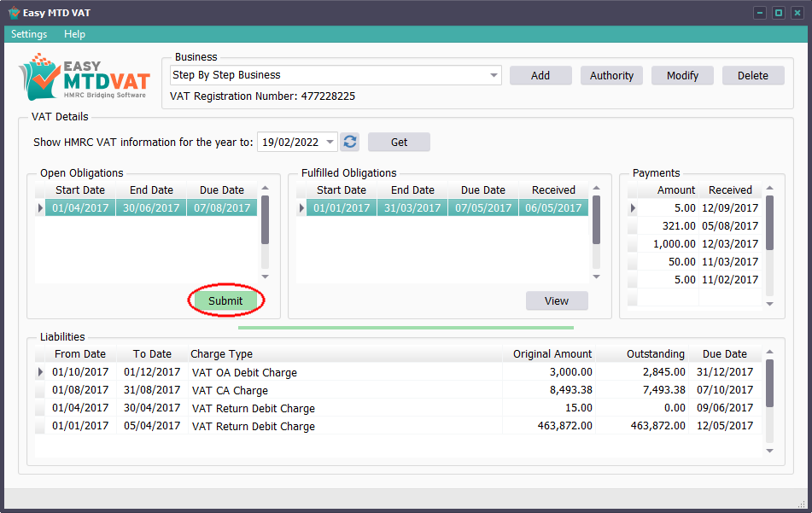This screenshot has width=812, height=513.
Task: Select payment received 12/09/2017
Action: point(730,208)
